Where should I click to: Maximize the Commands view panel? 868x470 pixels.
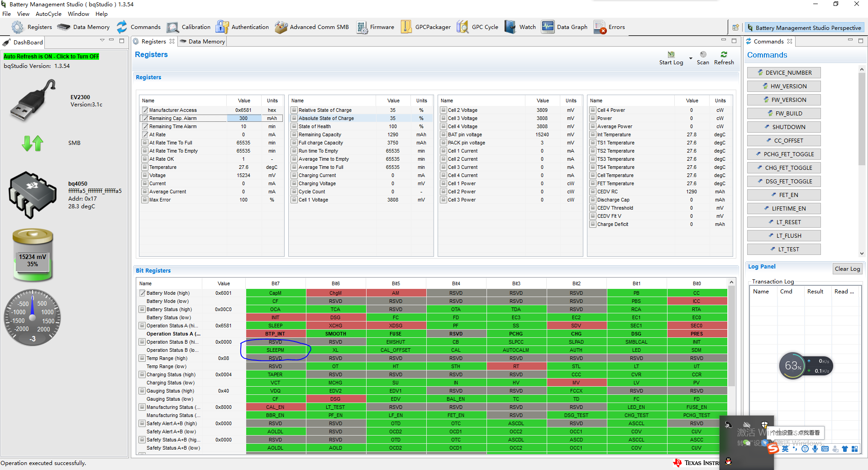(x=861, y=41)
